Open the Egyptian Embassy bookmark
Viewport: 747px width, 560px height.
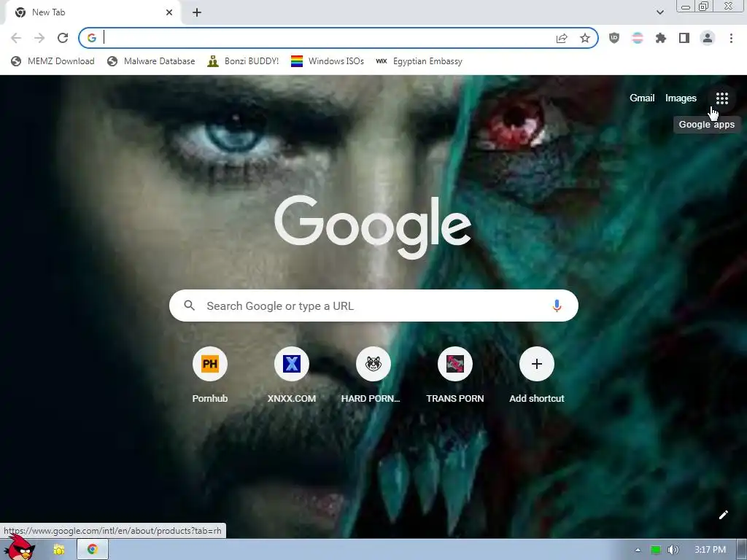[x=419, y=61]
